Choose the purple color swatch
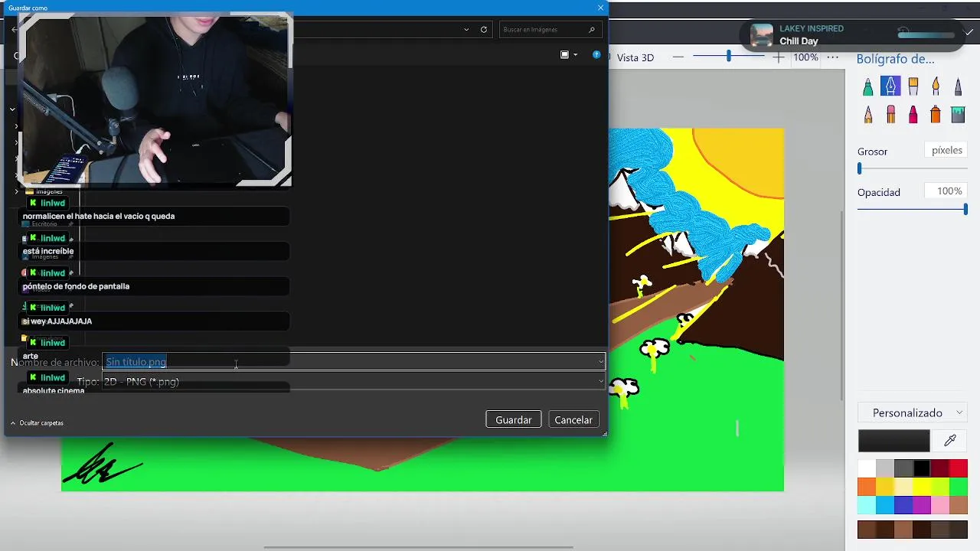The height and width of the screenshot is (551, 980). (922, 504)
